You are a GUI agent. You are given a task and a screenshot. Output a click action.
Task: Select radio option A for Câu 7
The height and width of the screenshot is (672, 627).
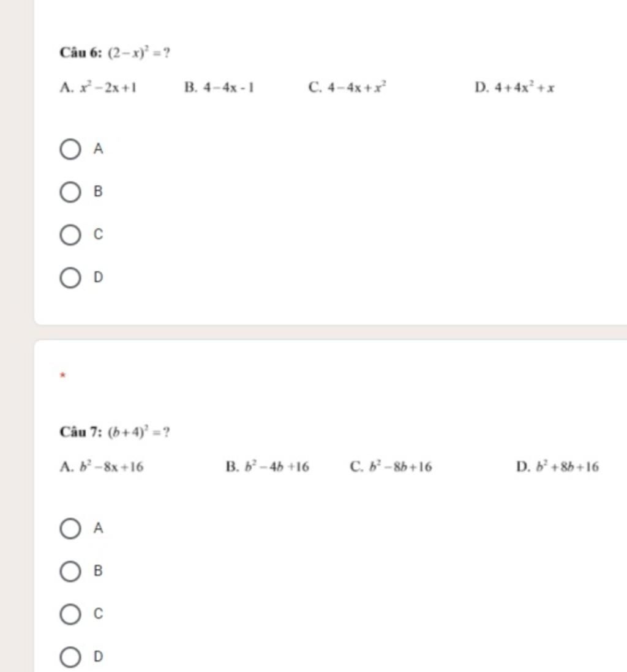click(70, 528)
